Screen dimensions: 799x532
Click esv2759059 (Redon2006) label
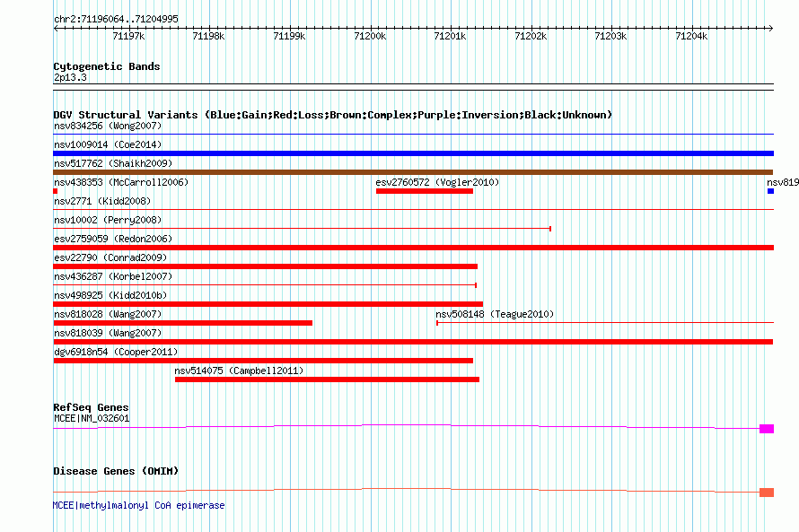[x=113, y=239]
